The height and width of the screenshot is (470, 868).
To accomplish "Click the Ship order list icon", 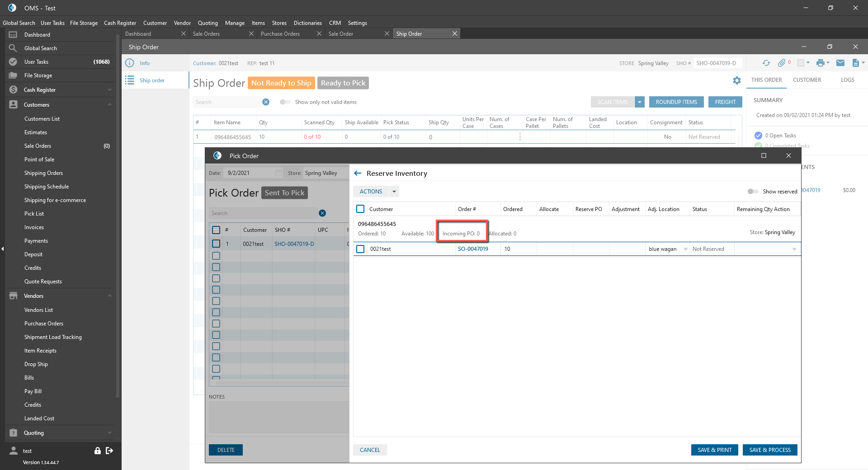I will pyautogui.click(x=130, y=80).
